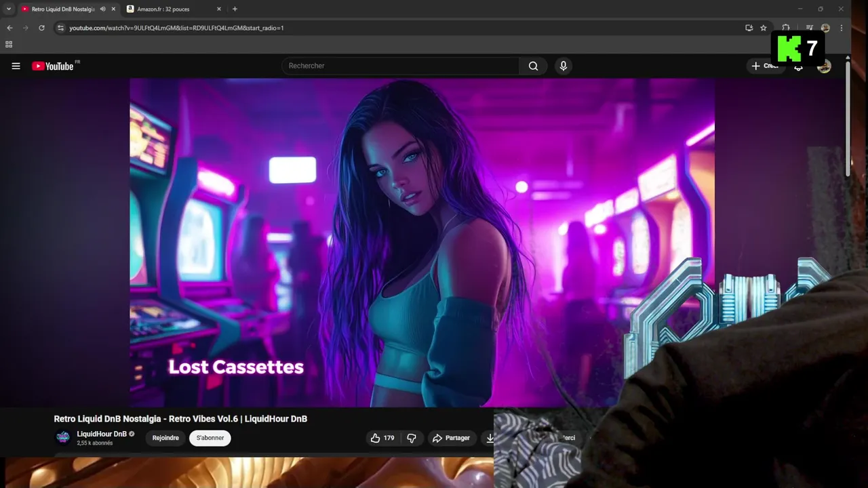Open the media controls icon in Chrome toolbar
This screenshot has height=488, width=868.
810,28
